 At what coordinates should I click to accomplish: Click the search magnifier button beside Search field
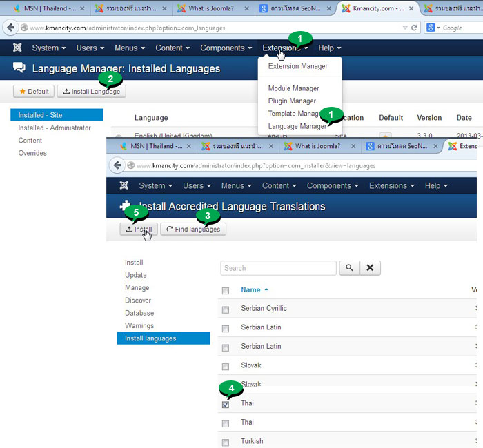click(349, 267)
